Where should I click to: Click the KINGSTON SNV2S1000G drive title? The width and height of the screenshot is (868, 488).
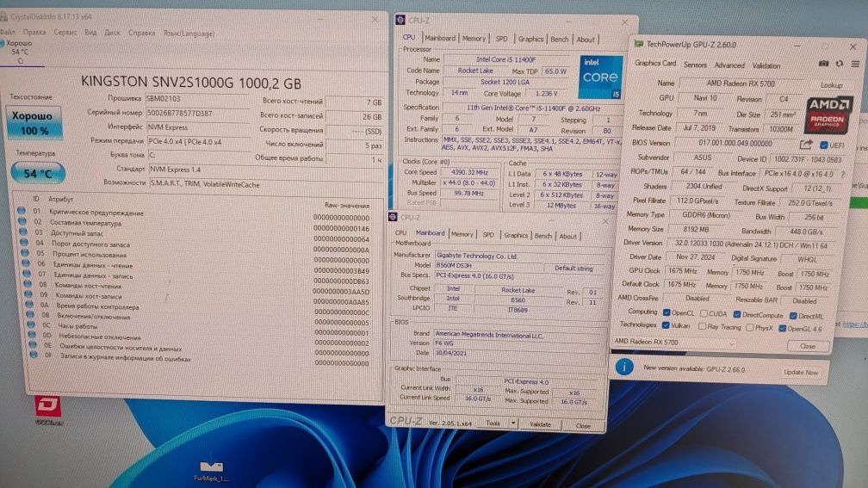(191, 83)
